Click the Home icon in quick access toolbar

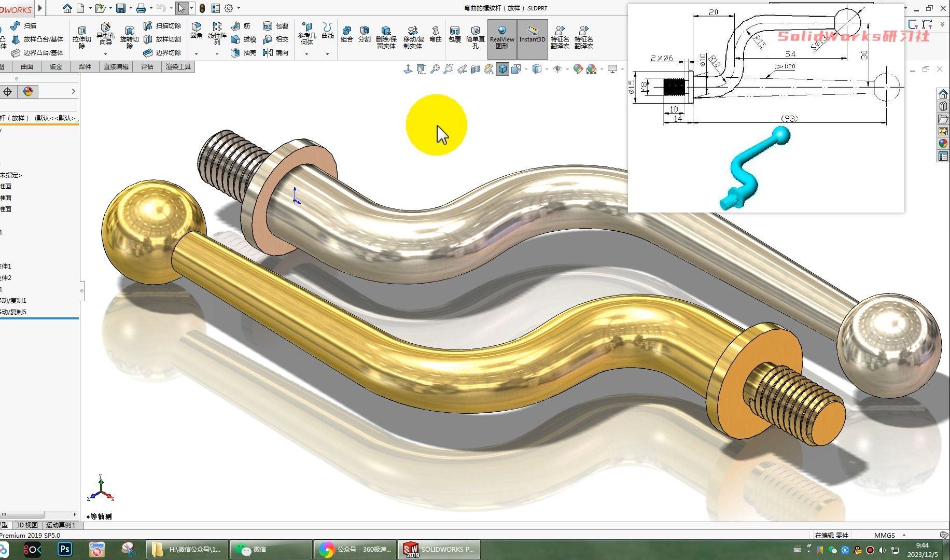(x=67, y=8)
